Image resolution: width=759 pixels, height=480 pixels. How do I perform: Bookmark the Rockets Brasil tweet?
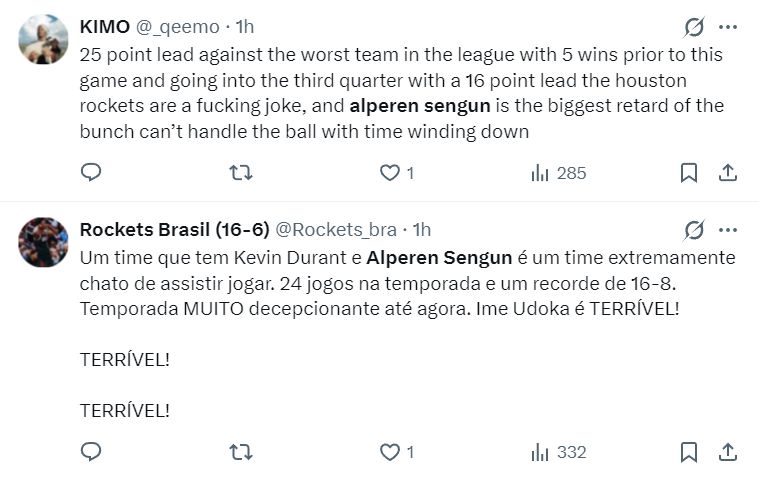(689, 452)
